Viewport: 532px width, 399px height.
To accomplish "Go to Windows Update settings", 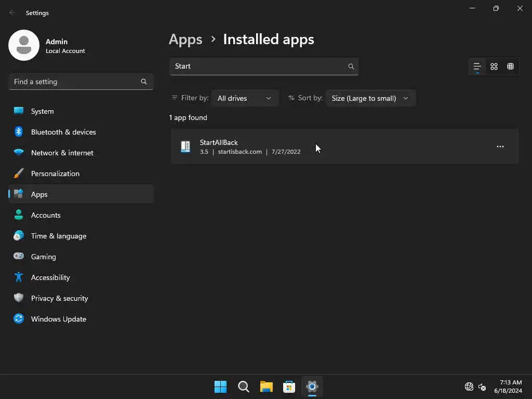I will click(58, 319).
